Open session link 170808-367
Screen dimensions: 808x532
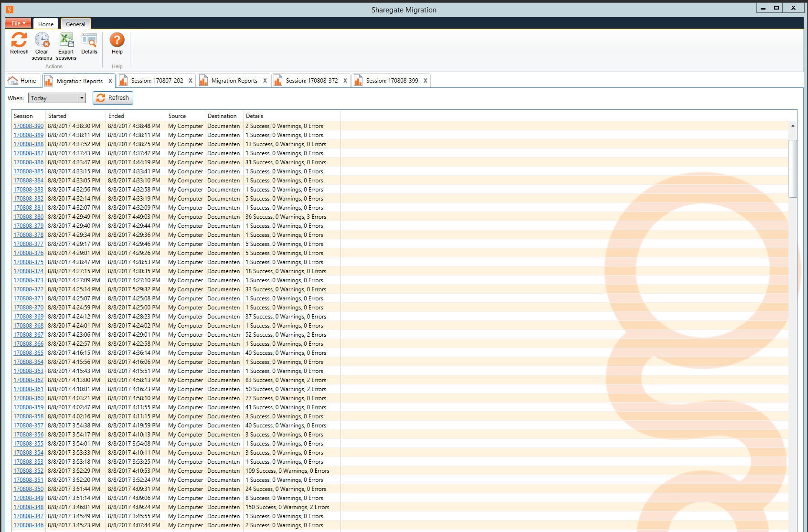[x=28, y=335]
